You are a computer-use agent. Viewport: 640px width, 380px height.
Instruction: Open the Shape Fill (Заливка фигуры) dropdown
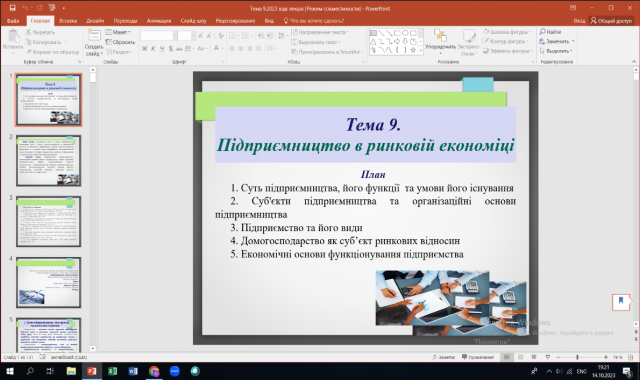[x=507, y=31]
